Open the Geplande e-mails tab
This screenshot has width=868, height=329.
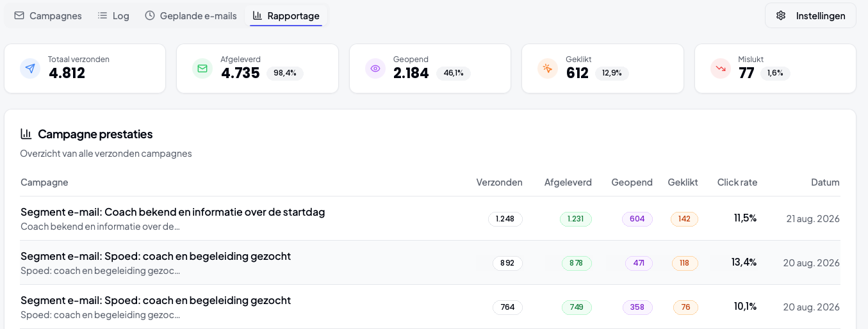click(191, 15)
